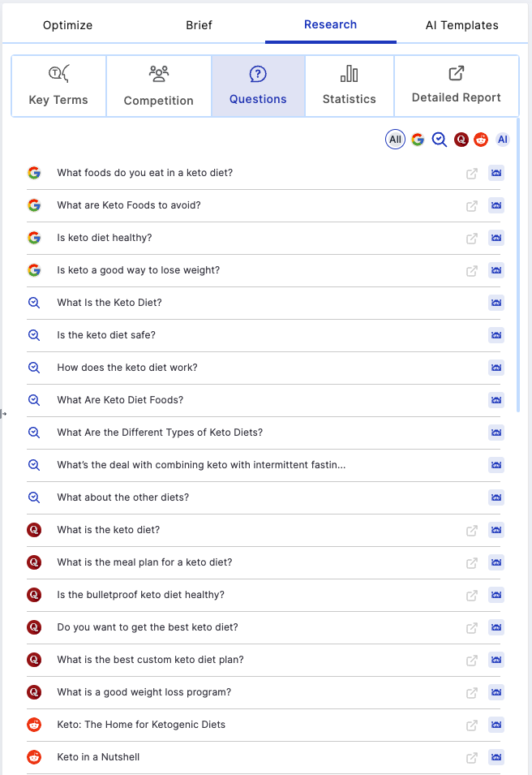The image size is (532, 775).
Task: Click the vertical scrollbar of questions list
Action: tap(517, 265)
